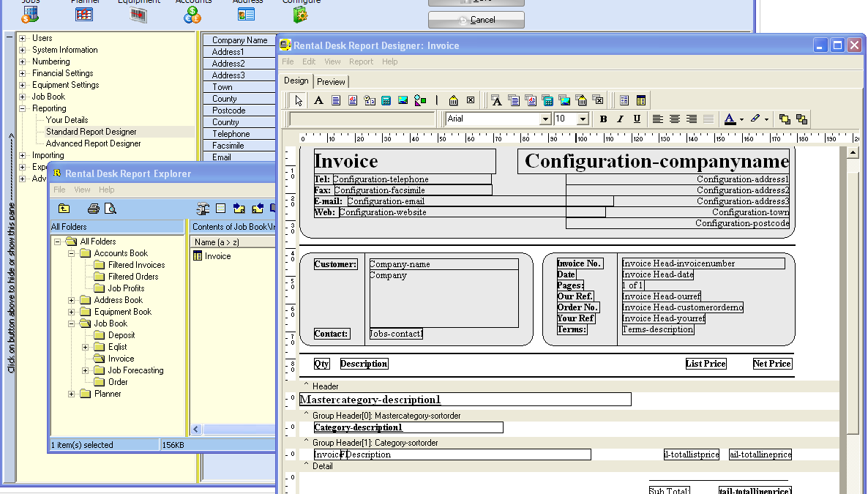Open the Report menu in the designer

(361, 62)
